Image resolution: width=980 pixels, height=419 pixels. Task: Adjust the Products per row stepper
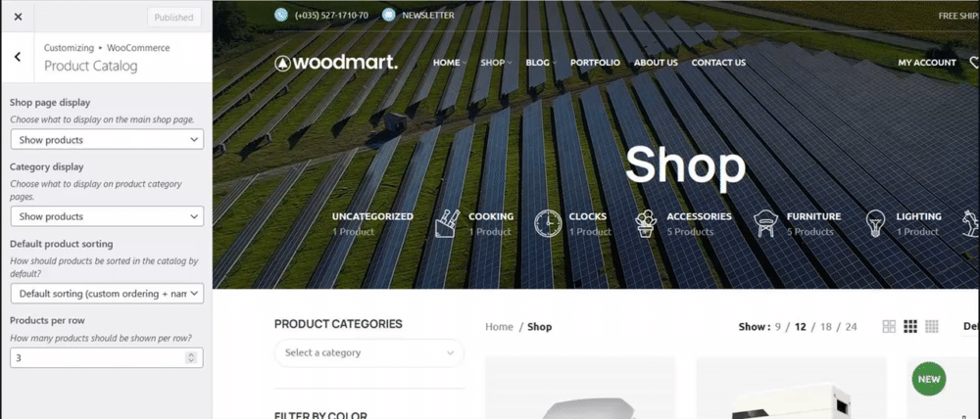pyautogui.click(x=191, y=357)
